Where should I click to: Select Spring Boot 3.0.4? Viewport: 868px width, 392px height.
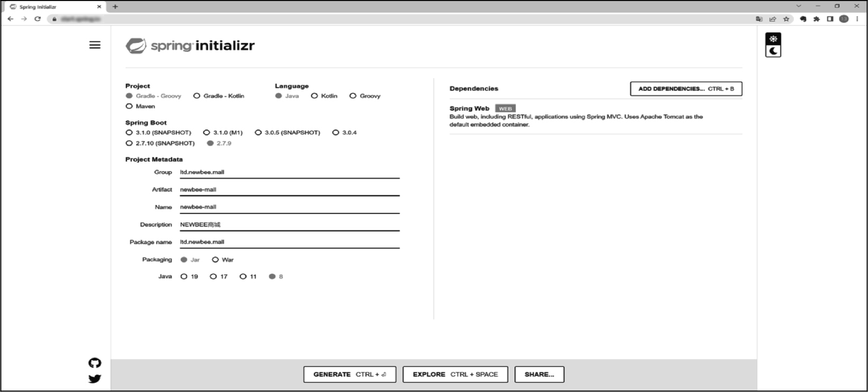tap(345, 132)
